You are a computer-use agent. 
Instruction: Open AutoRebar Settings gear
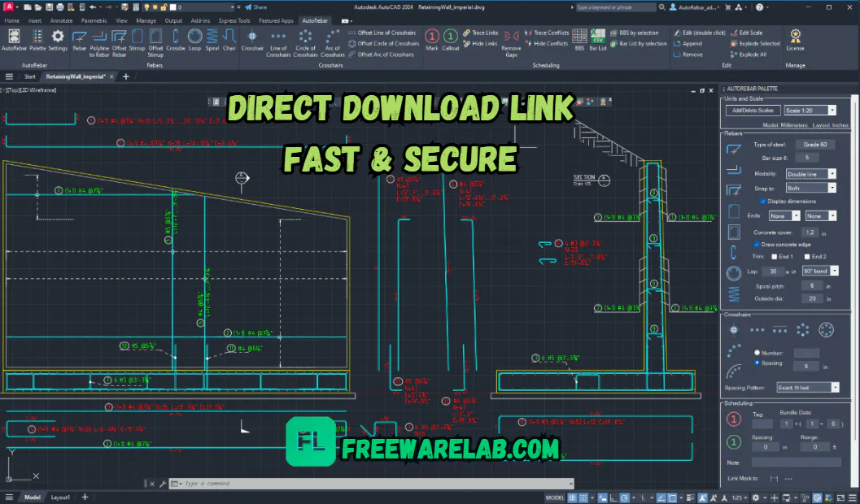(58, 41)
